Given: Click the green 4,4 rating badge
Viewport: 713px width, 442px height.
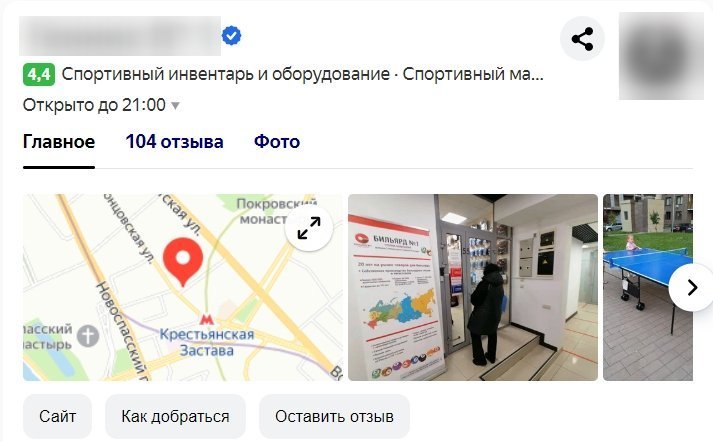Looking at the screenshot, I should coord(39,75).
